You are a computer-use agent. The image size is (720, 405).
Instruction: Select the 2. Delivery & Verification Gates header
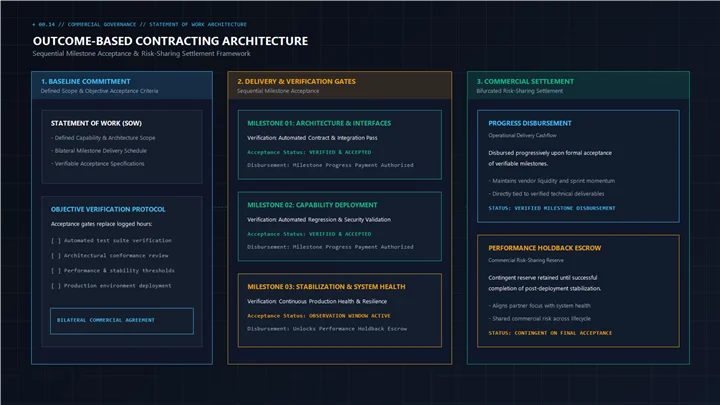(x=296, y=81)
